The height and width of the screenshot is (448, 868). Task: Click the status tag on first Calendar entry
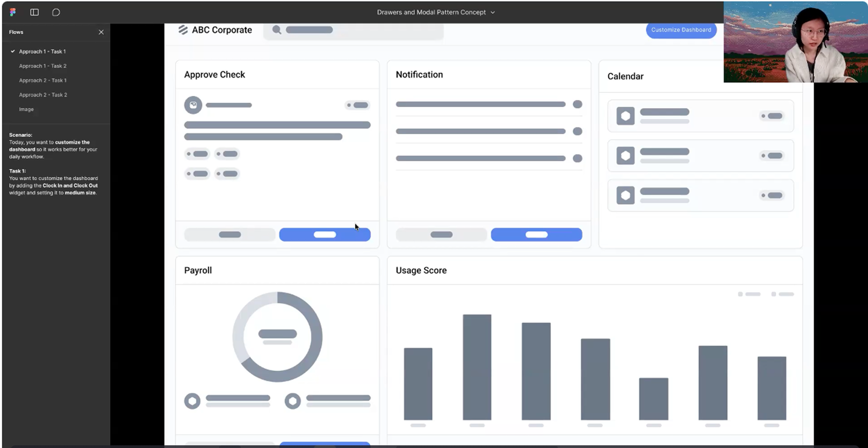click(772, 116)
